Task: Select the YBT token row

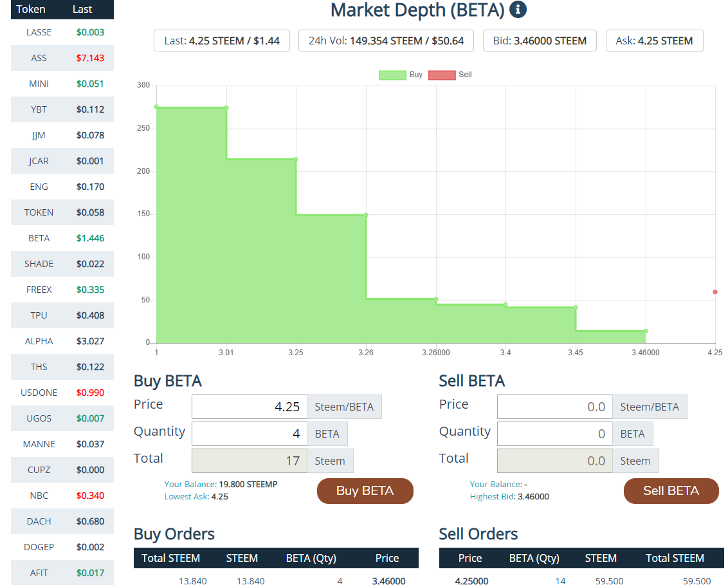Action: (x=62, y=109)
